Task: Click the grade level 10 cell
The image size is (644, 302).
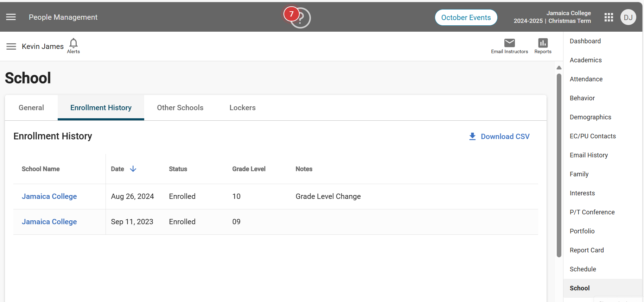Action: coord(236,196)
